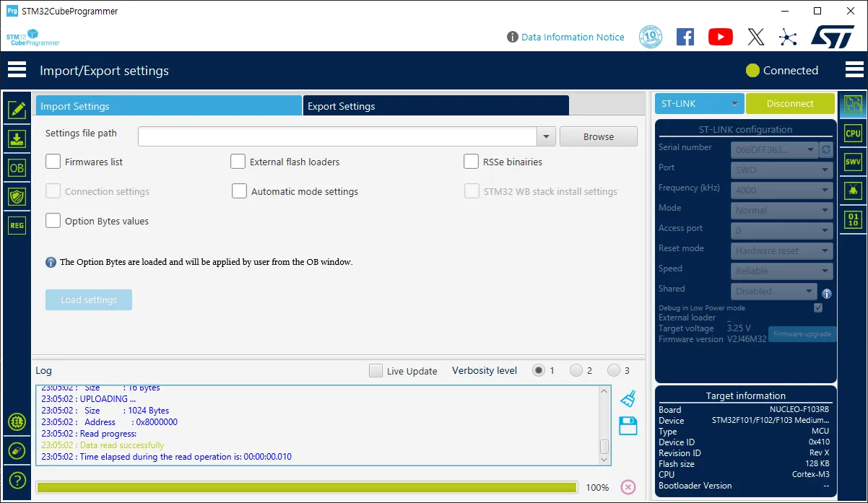The height and width of the screenshot is (503, 868).
Task: Click the import/export settings icon on right sidebar
Action: click(854, 105)
